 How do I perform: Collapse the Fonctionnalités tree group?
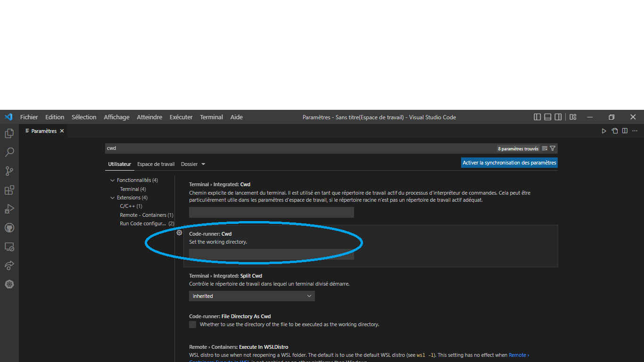[112, 180]
